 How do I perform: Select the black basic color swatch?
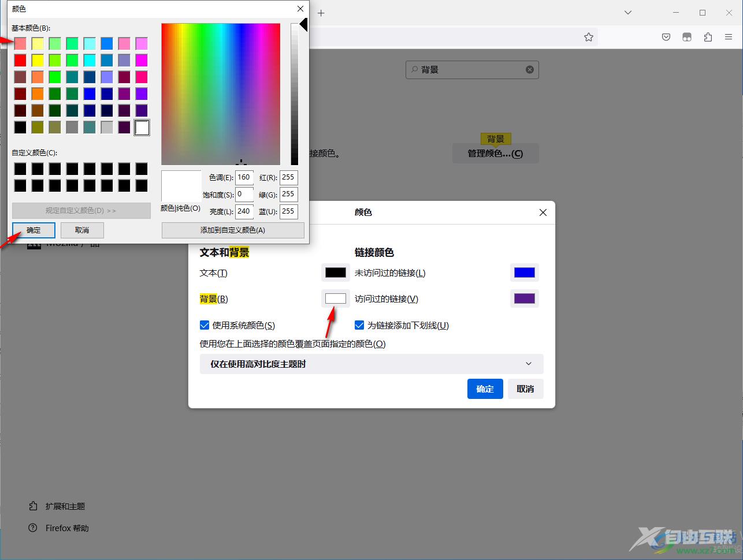tap(20, 127)
